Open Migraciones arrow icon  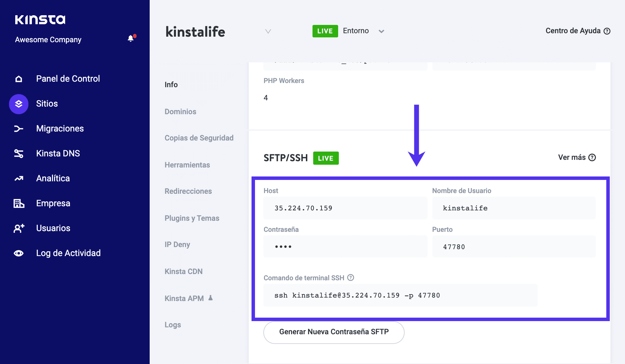coord(19,129)
